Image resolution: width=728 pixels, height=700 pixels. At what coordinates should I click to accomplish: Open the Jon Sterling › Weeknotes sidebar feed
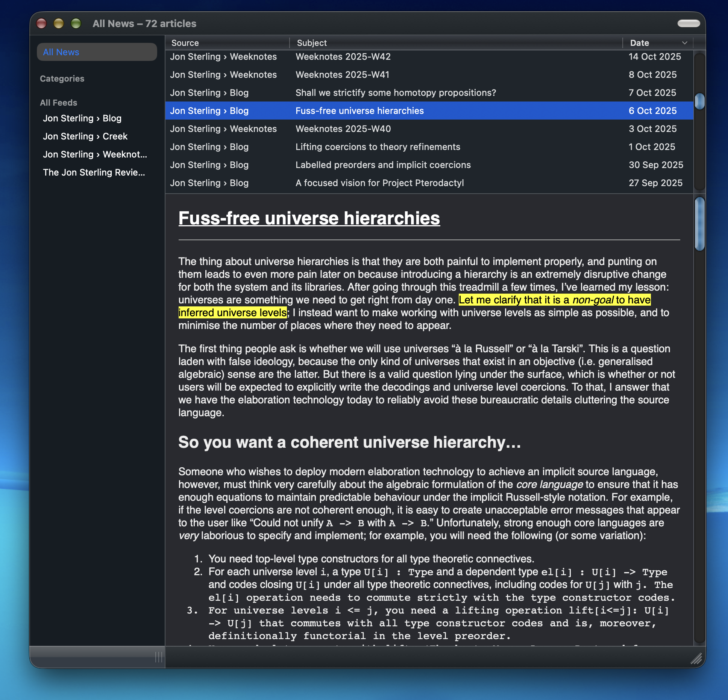(95, 154)
